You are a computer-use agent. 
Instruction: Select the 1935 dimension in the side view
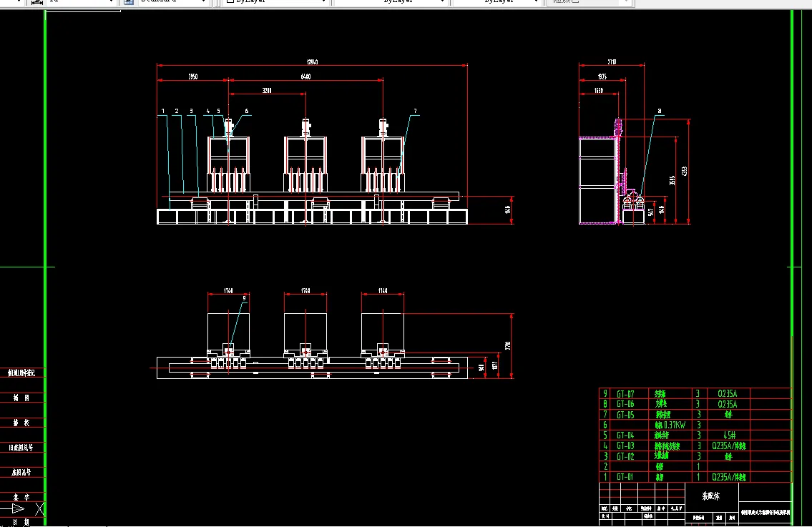[x=602, y=77]
